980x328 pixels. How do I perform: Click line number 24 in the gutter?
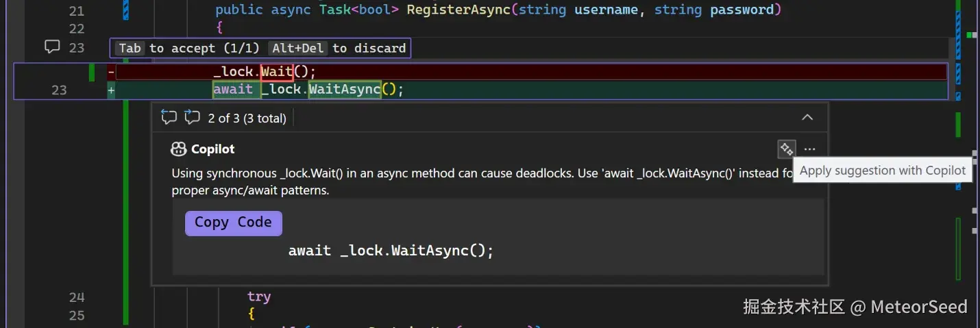[x=77, y=297]
